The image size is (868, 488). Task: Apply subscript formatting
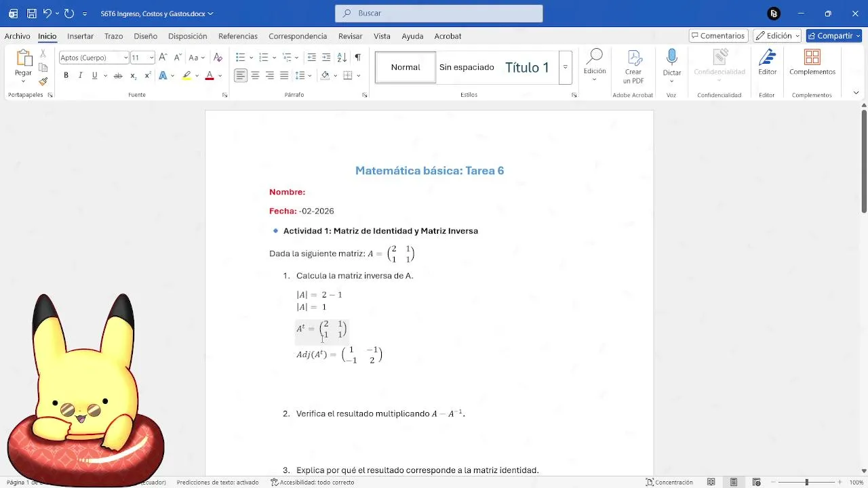pos(133,76)
